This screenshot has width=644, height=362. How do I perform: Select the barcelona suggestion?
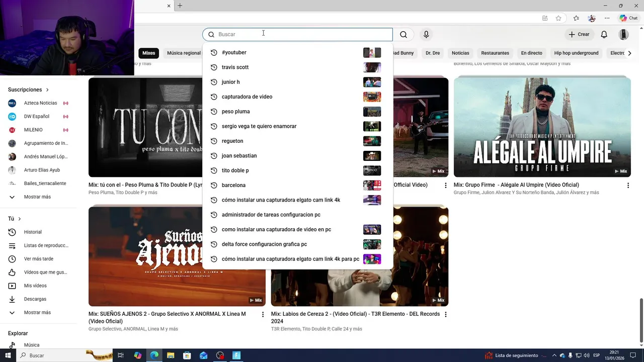pos(297,185)
